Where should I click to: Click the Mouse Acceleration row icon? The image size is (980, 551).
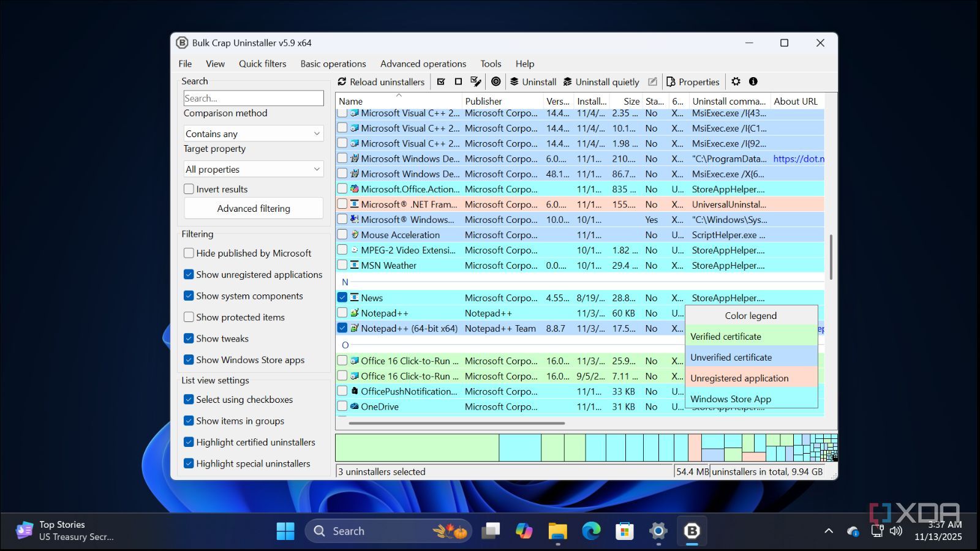click(x=354, y=234)
